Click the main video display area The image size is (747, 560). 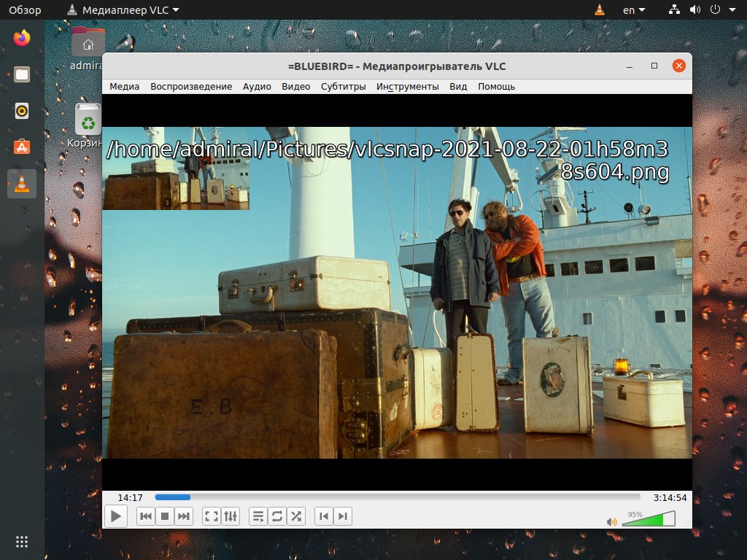[x=397, y=292]
